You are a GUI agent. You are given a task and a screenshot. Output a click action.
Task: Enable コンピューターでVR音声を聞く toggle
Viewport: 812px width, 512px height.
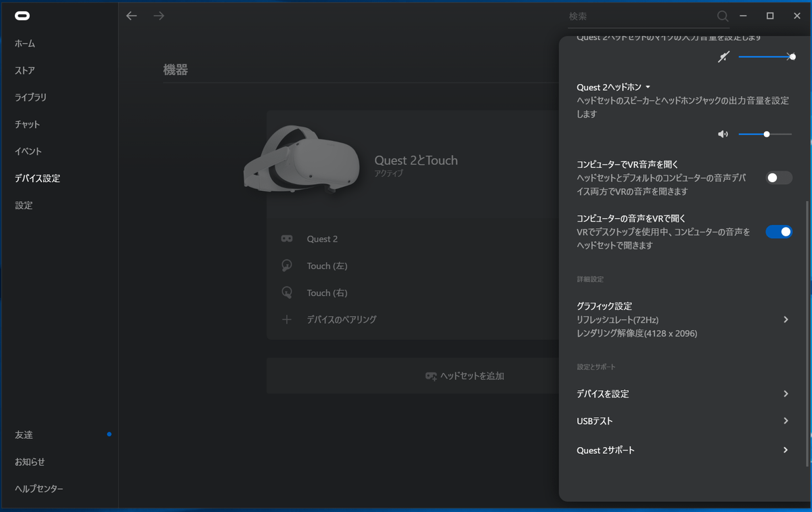[x=779, y=178]
